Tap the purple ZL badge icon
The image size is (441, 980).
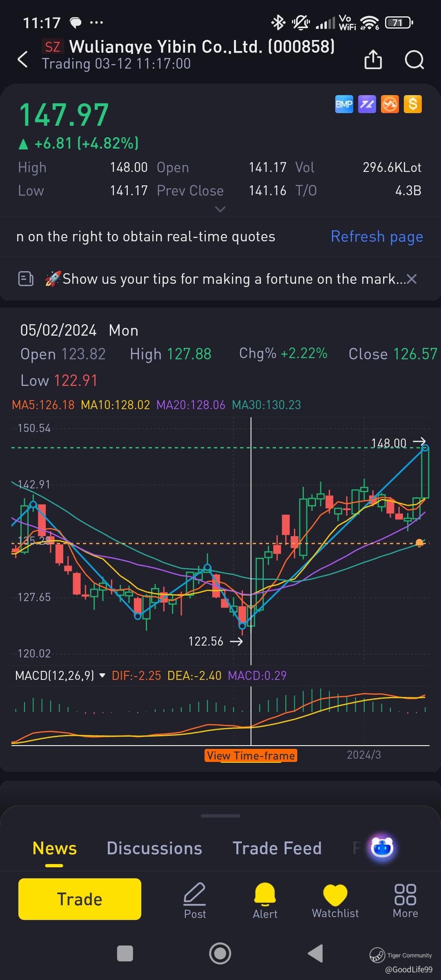[367, 104]
